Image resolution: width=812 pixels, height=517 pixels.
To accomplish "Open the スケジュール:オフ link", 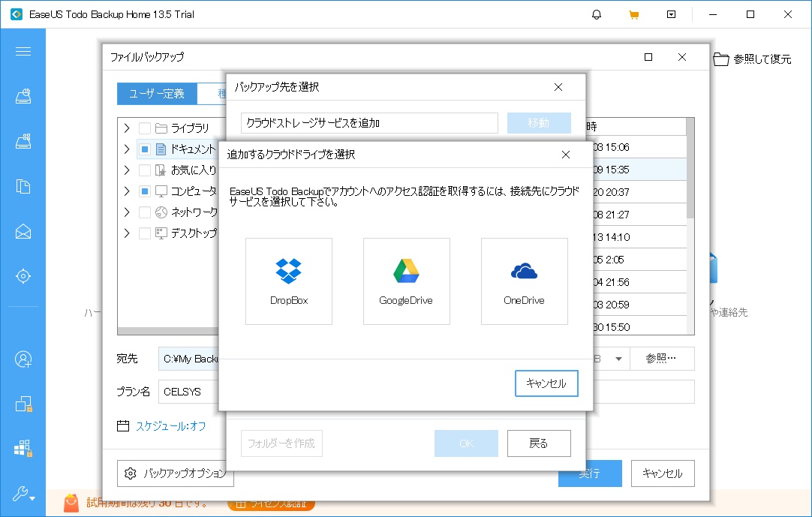I will coord(170,425).
